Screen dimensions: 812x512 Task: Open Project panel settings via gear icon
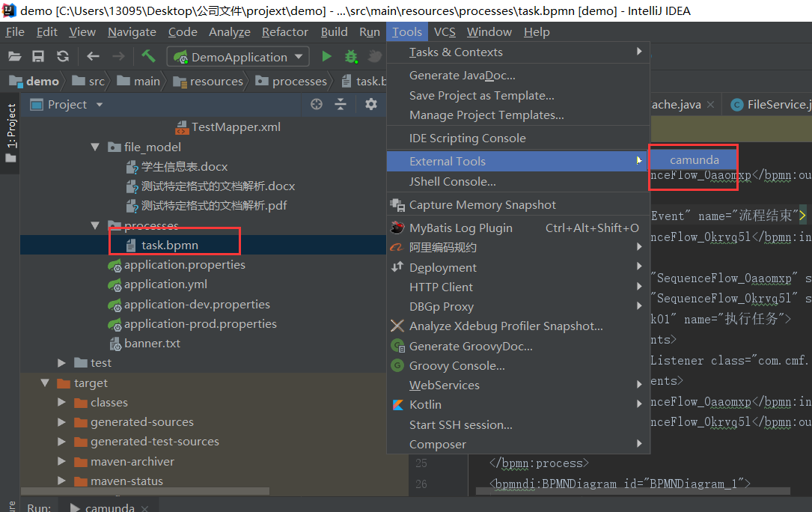[x=370, y=105]
